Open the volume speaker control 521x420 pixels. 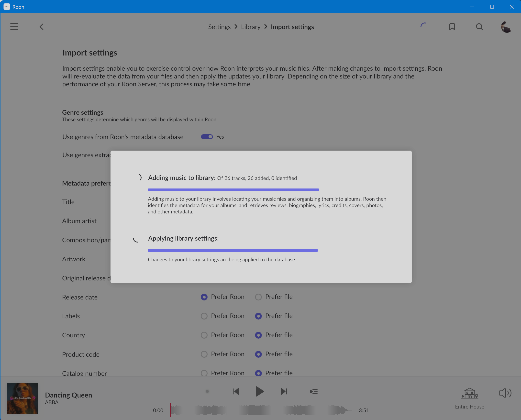click(x=505, y=393)
